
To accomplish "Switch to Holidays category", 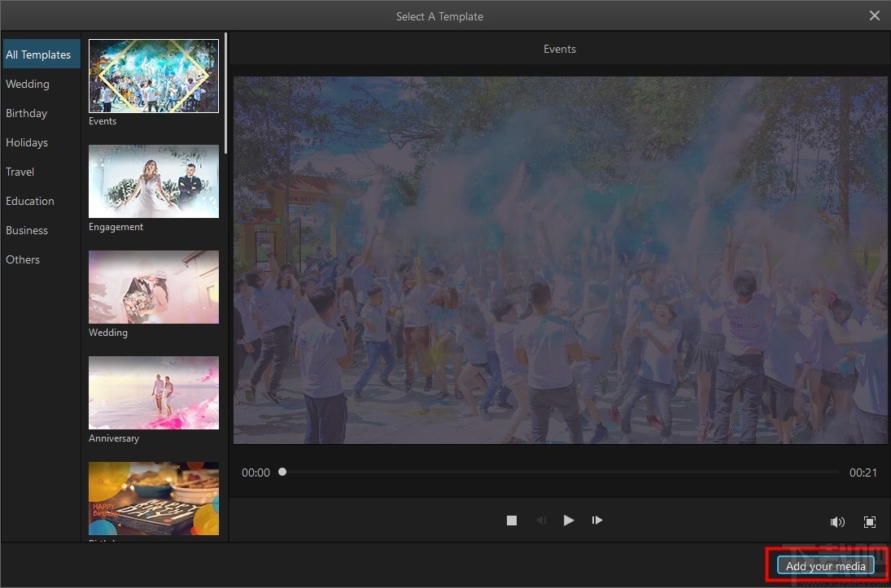I will click(x=27, y=142).
